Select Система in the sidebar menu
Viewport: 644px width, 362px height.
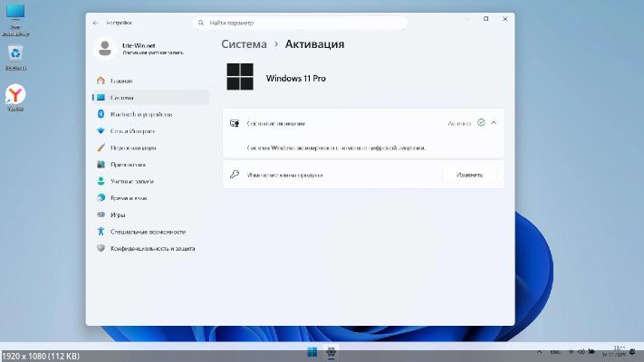point(122,97)
